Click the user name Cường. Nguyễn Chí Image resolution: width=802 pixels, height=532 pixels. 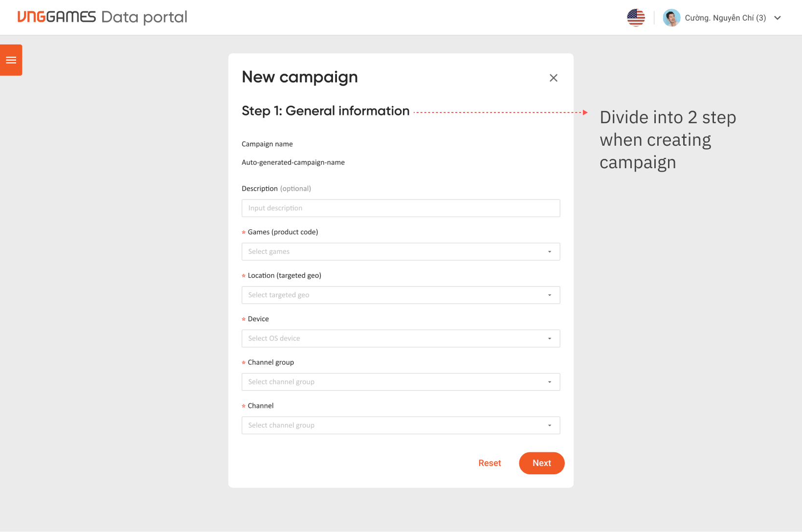click(x=725, y=18)
